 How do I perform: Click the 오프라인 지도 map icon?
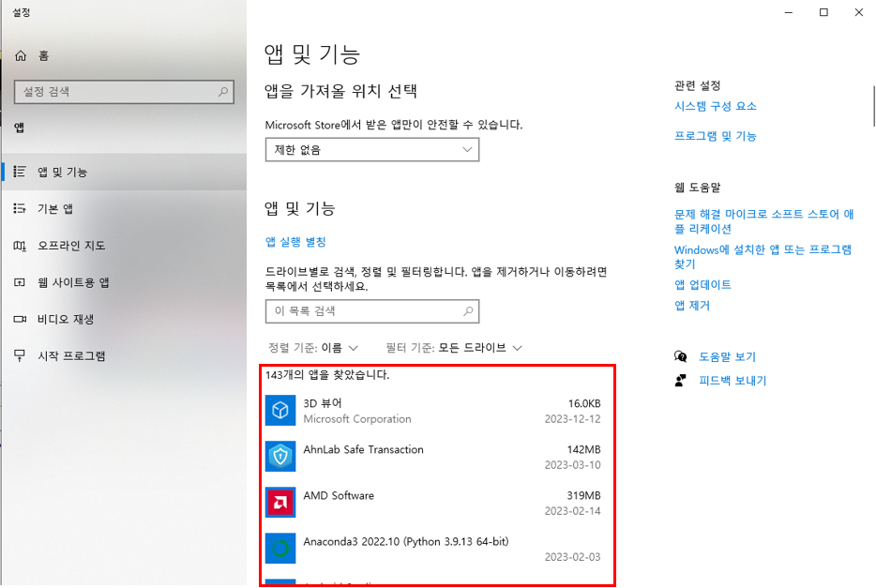(20, 245)
